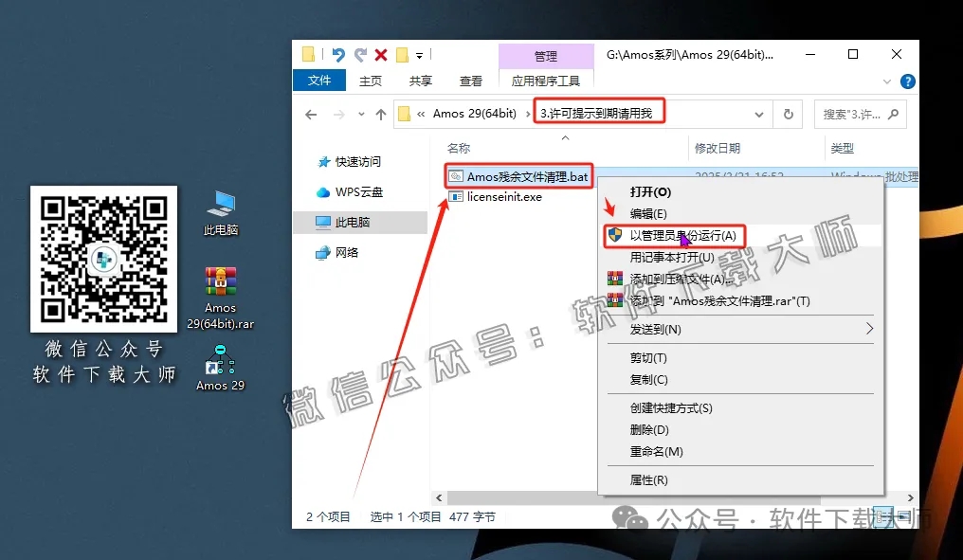
Task: Switch to the 查看 ribbon tab
Action: [470, 81]
